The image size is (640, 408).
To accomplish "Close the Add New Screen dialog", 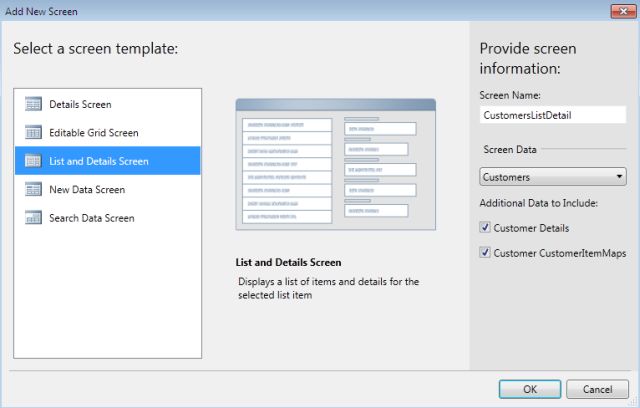I will [623, 11].
